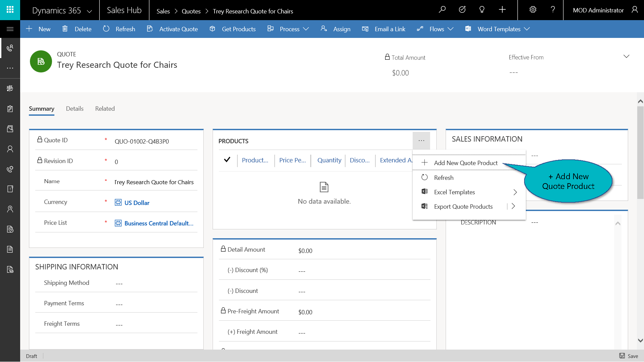Click the Name input field
Viewport: 644px width, 362px height.
(154, 182)
